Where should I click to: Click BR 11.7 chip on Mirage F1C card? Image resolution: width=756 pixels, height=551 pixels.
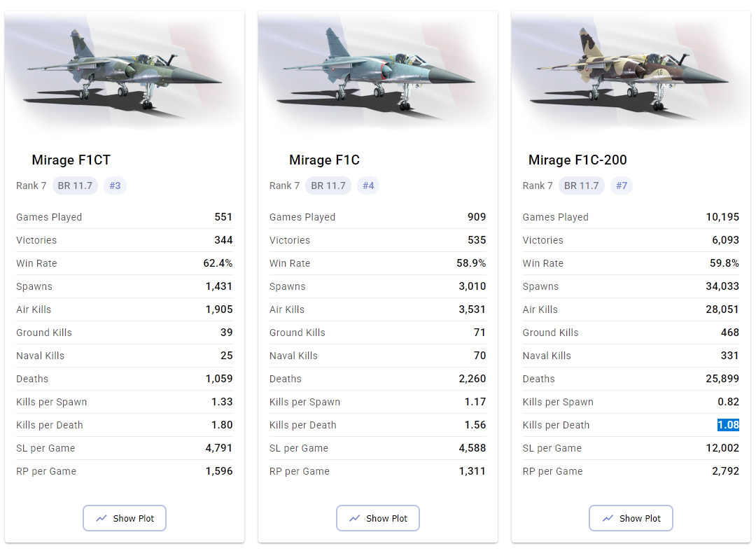pyautogui.click(x=328, y=186)
